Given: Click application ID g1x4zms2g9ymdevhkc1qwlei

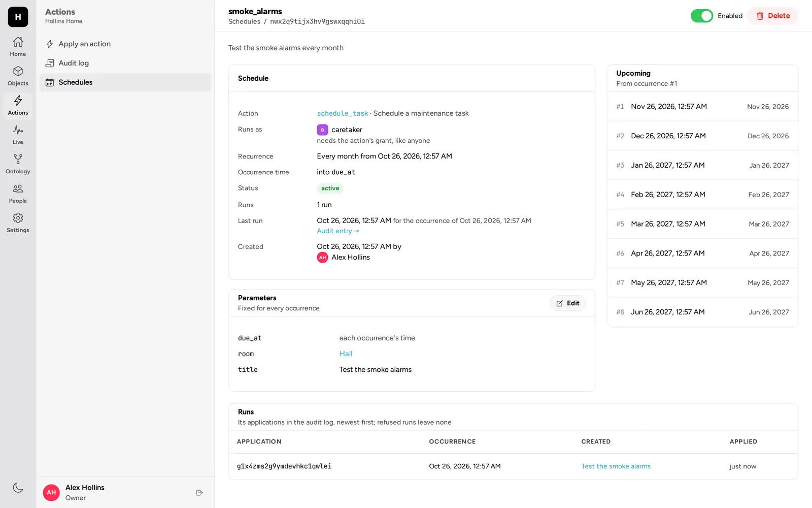Looking at the screenshot, I should click(x=284, y=466).
